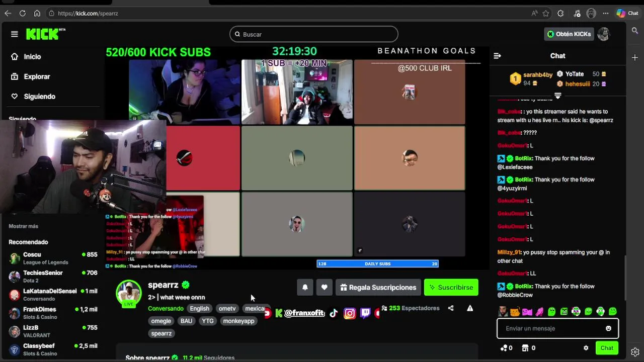The image size is (644, 362).
Task: Insert the orange cat emote
Action: [515, 312]
